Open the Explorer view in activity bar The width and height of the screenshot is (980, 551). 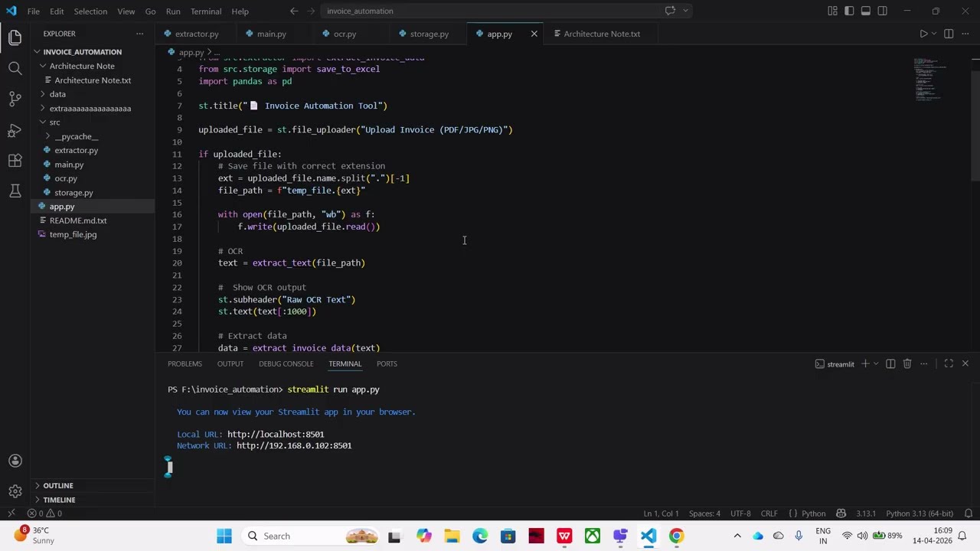point(15,37)
